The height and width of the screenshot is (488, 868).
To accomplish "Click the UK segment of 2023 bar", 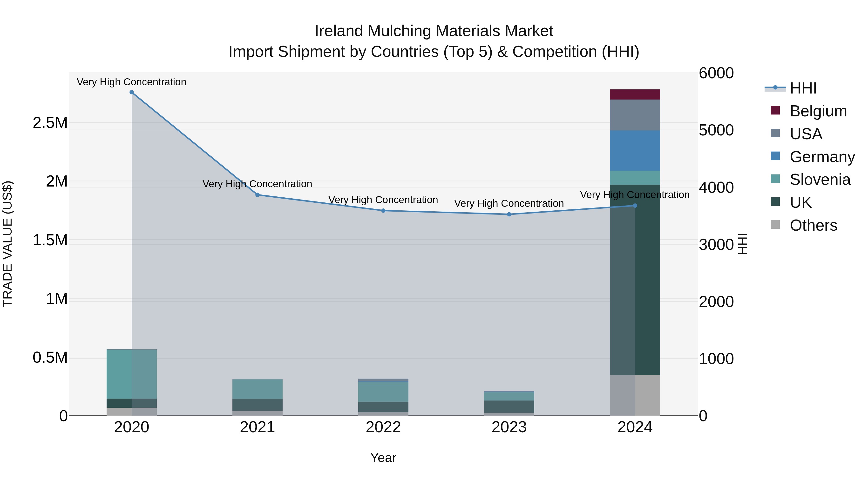I will 509,407.
